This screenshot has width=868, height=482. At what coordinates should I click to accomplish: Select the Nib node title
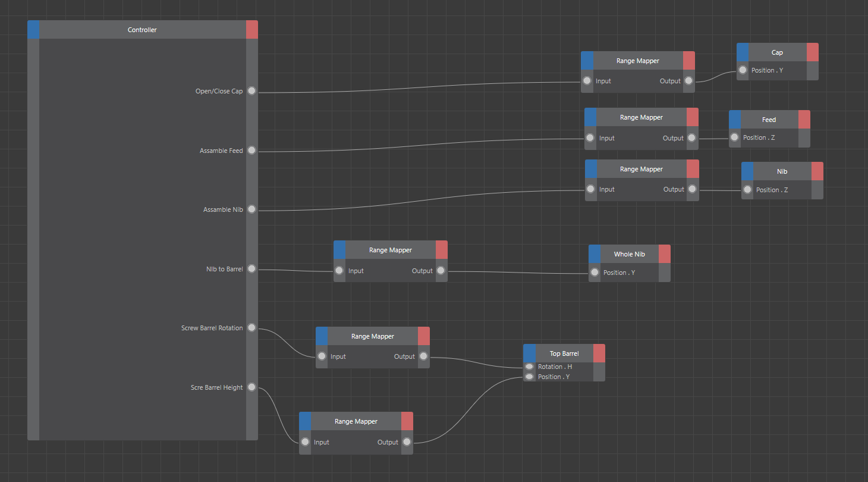pos(782,171)
